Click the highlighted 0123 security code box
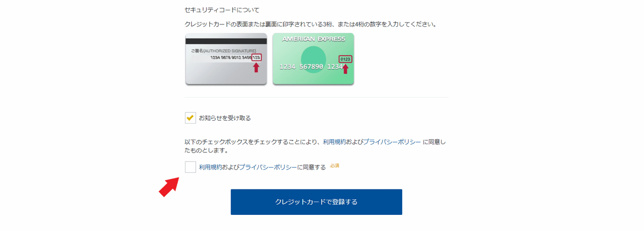 click(345, 60)
